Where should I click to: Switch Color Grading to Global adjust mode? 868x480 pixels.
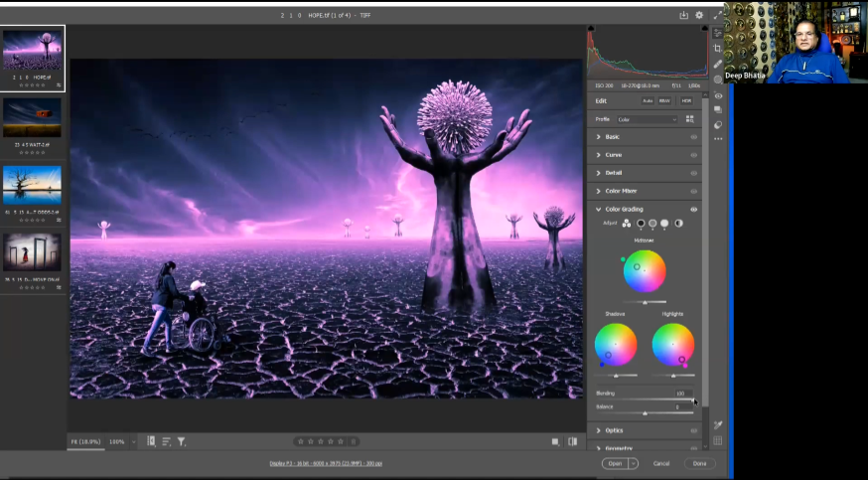click(678, 224)
